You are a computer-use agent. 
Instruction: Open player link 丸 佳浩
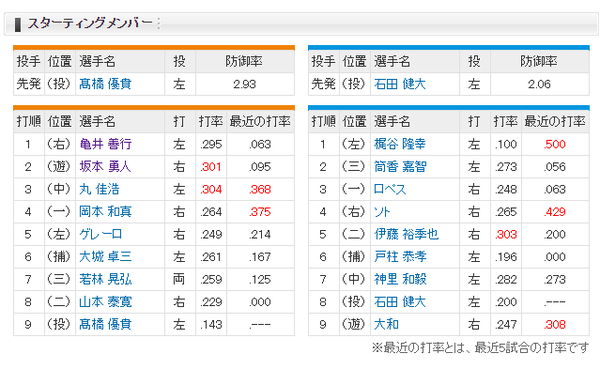click(x=99, y=189)
